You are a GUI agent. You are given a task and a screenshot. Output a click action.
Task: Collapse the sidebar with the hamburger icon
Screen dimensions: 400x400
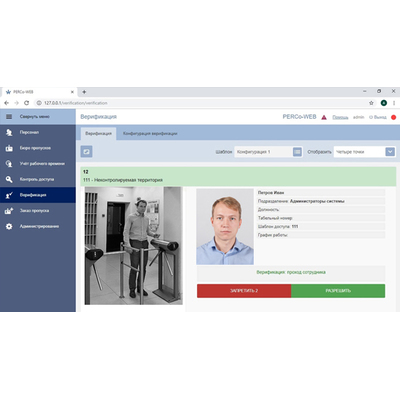[x=9, y=117]
